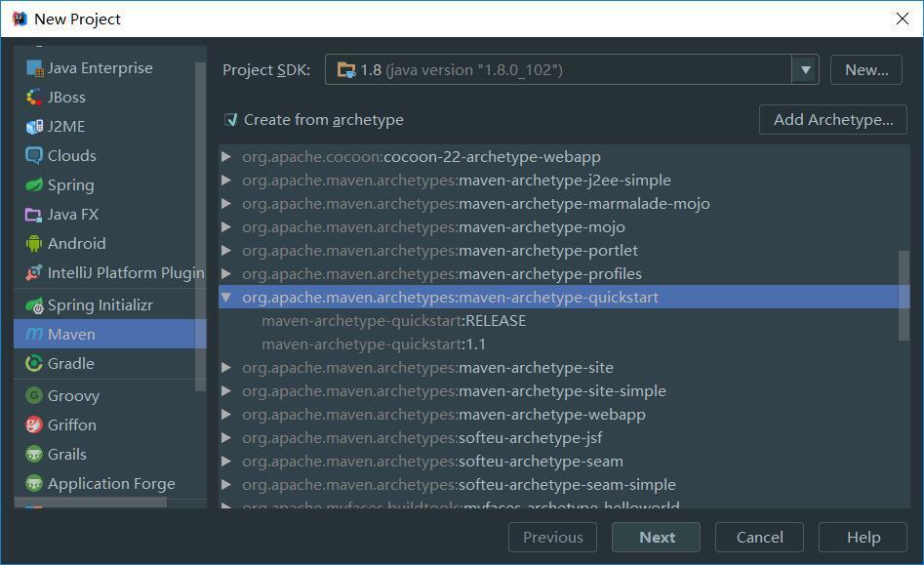Click the Java Enterprise icon

point(35,68)
